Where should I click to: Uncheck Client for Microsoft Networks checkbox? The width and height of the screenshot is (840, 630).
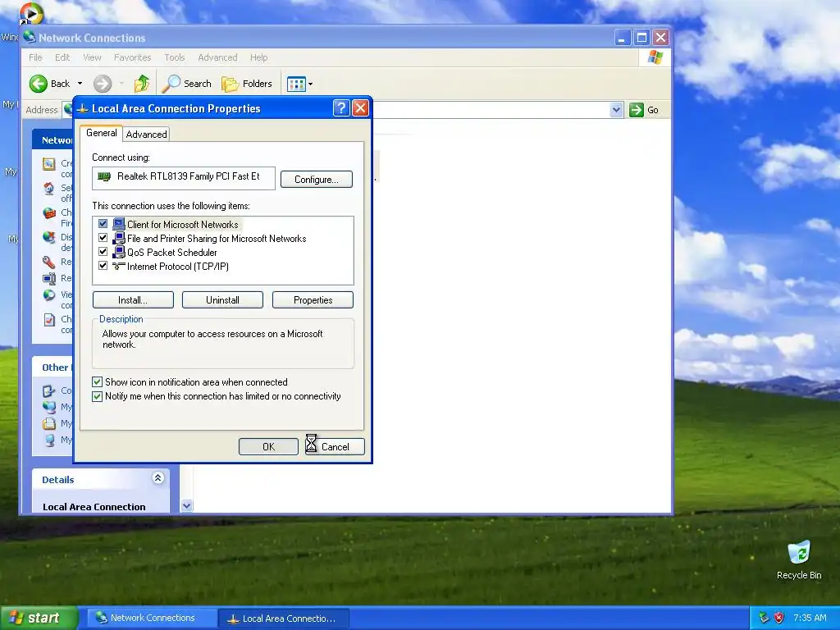pos(103,224)
